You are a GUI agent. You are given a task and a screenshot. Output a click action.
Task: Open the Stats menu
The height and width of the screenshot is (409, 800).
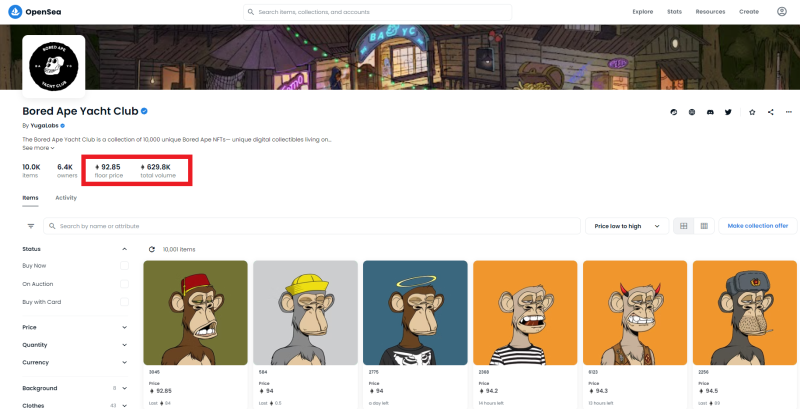(674, 12)
